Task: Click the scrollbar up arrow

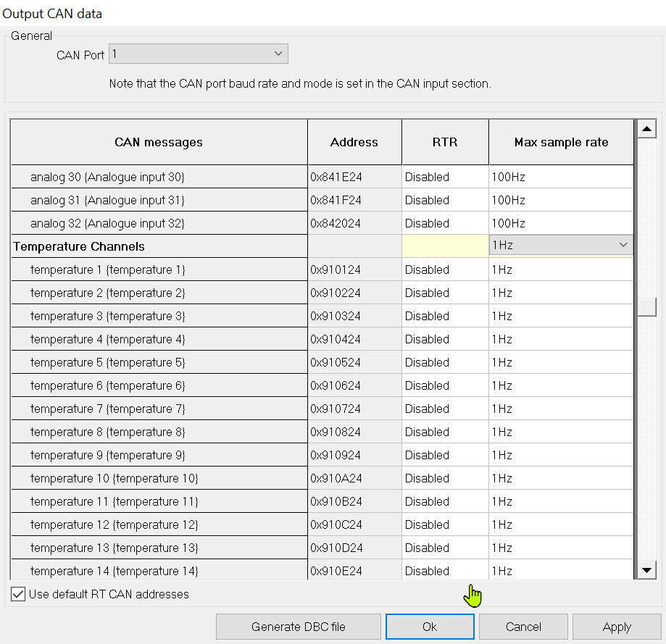Action: point(646,128)
